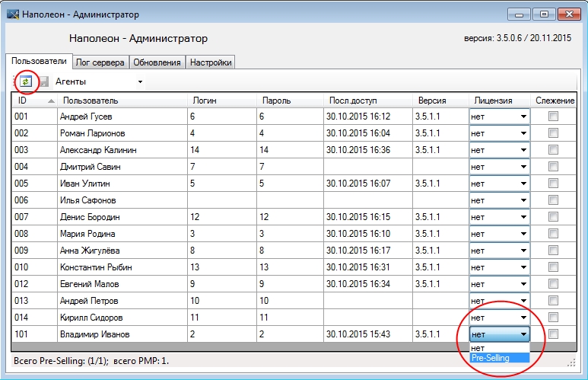Expand Лицензия combo for Мария Родина
This screenshot has width=588, height=380.
click(x=523, y=234)
